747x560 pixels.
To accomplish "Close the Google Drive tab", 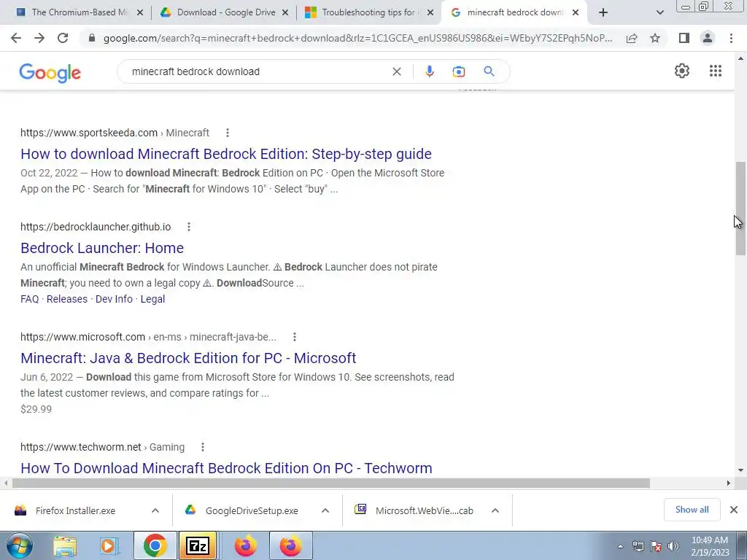I will [285, 12].
